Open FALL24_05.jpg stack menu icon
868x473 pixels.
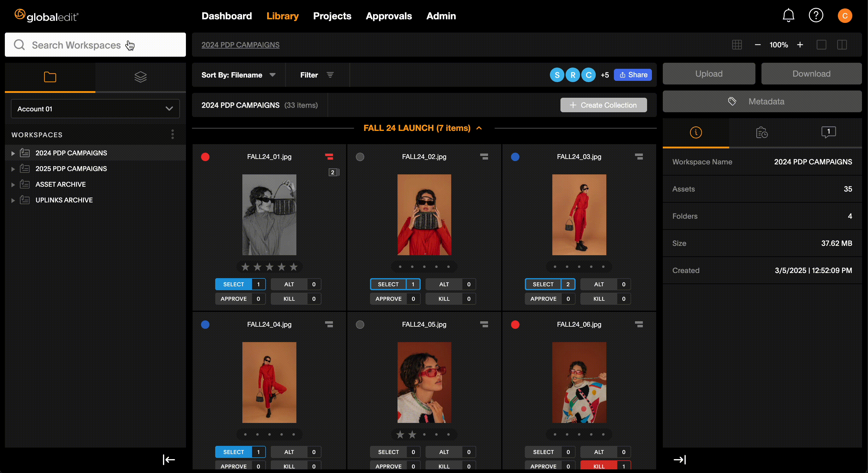[x=484, y=324]
